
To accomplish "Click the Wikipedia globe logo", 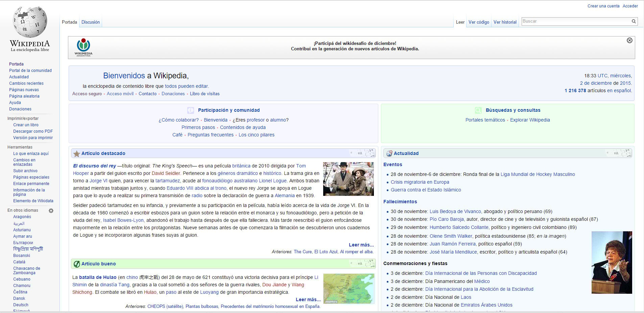I will click(30, 22).
